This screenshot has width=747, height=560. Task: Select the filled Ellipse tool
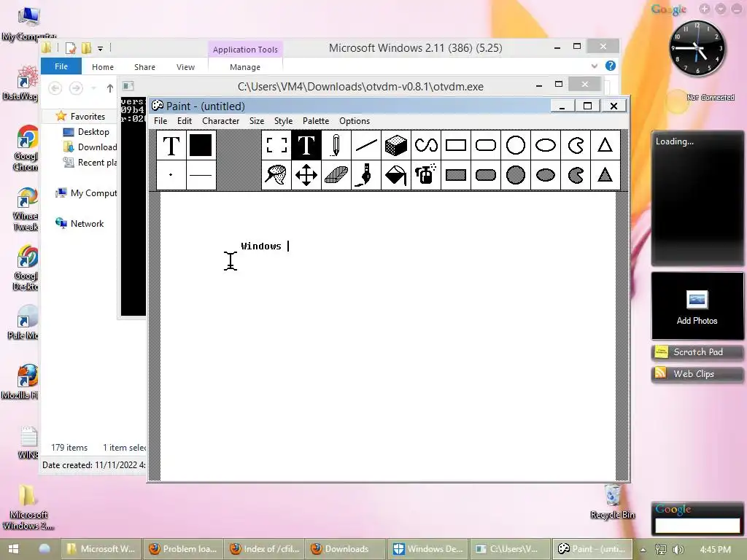tap(546, 175)
